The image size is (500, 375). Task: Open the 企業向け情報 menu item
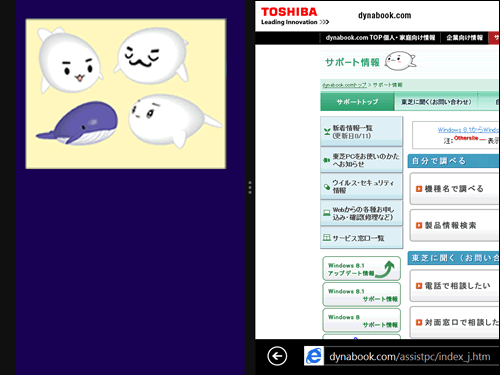click(464, 38)
